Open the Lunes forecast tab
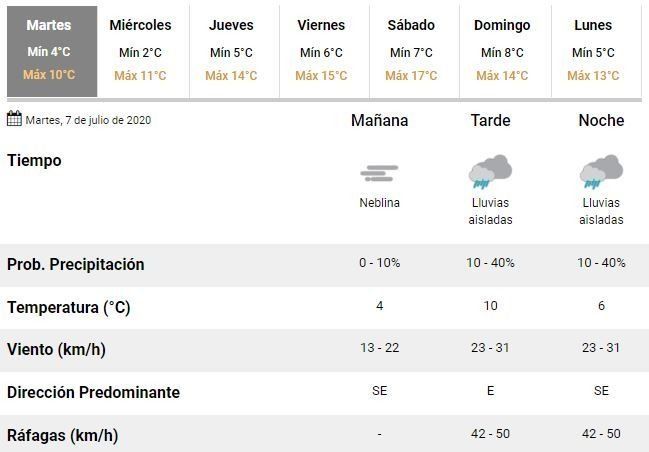649x452 pixels. pyautogui.click(x=593, y=50)
